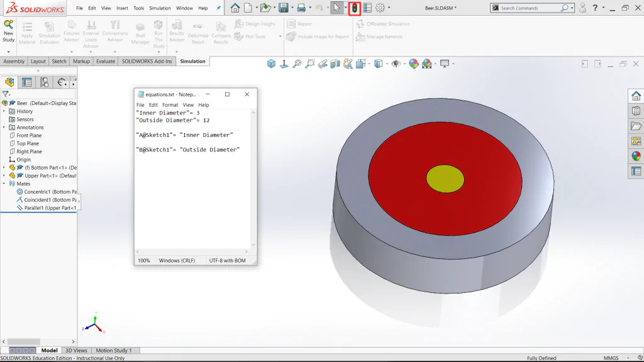
Task: Open the Options gear icon
Action: point(380,8)
